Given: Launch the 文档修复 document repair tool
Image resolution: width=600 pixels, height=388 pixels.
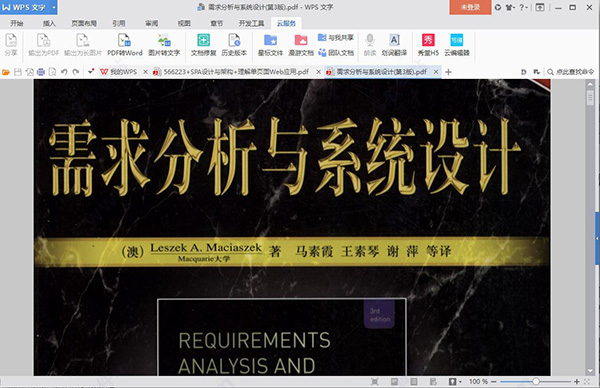Looking at the screenshot, I should (204, 45).
